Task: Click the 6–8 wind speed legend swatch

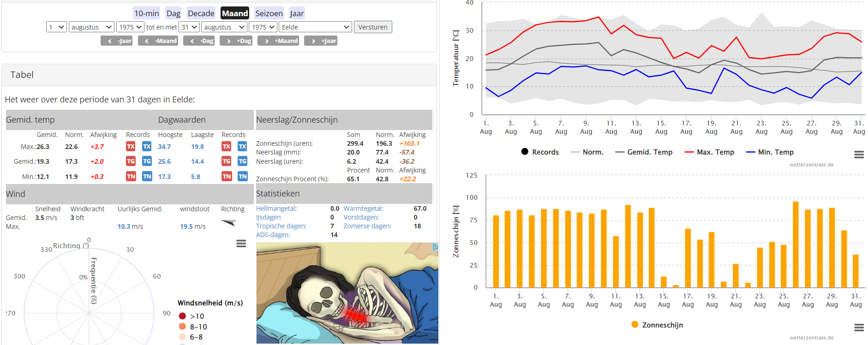Action: [x=182, y=337]
